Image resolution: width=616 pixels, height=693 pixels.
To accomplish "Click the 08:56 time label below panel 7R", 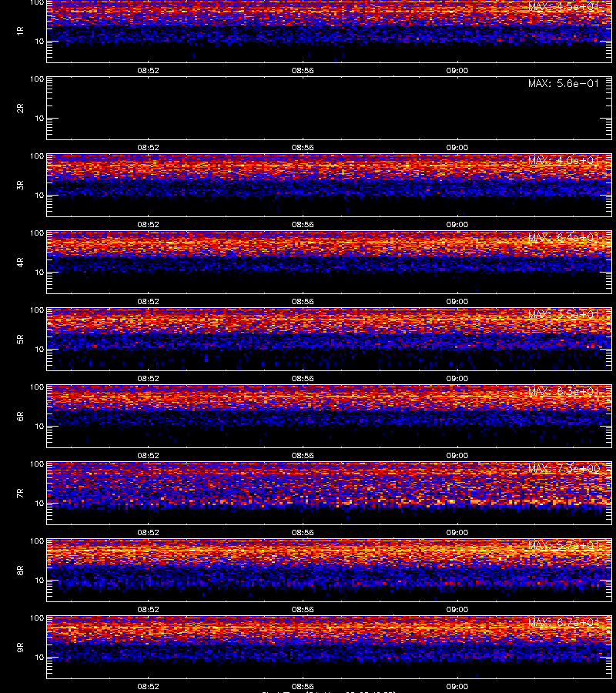I will [303, 533].
